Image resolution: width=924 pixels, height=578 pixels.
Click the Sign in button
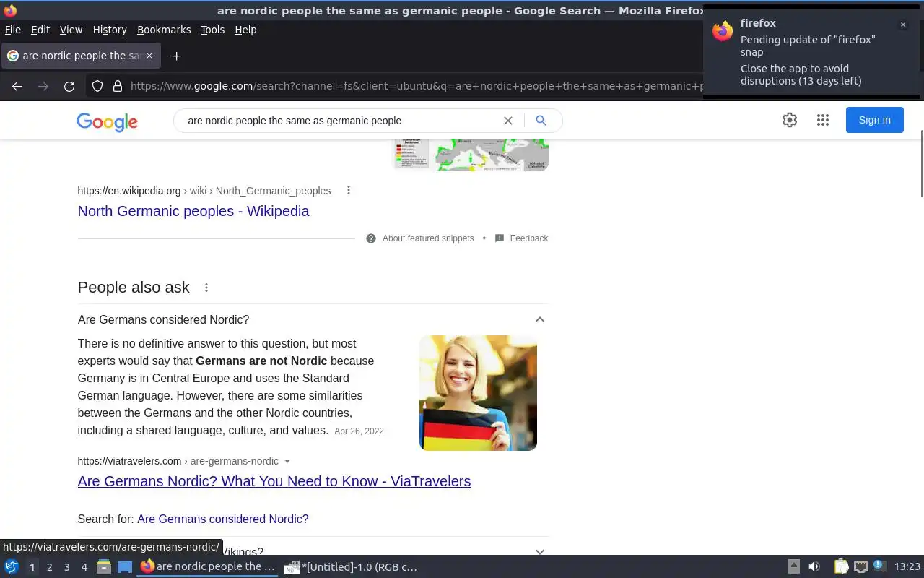tap(874, 120)
